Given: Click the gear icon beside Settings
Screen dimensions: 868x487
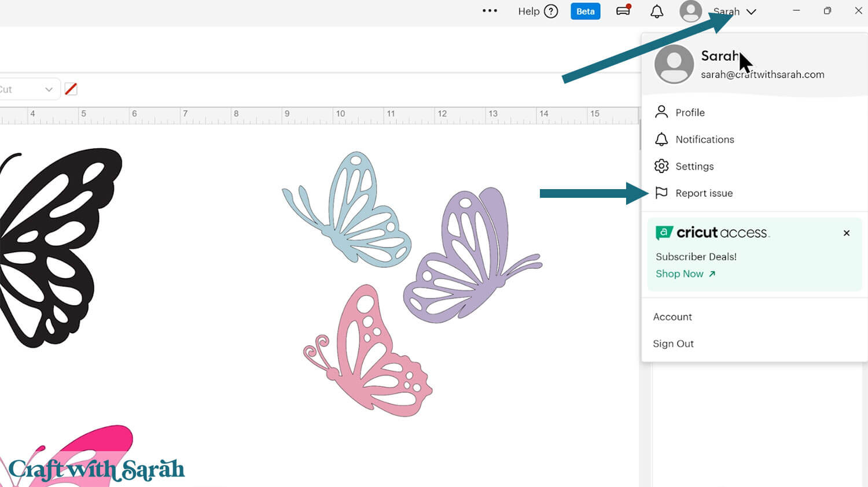Looking at the screenshot, I should tap(661, 167).
